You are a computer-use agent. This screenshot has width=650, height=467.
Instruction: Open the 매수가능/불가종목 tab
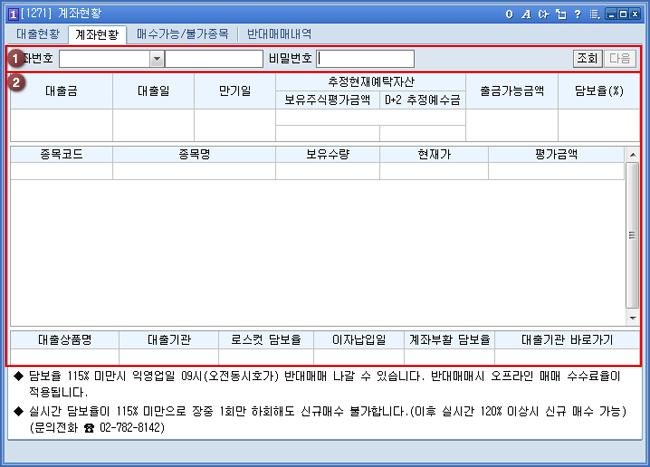[183, 33]
